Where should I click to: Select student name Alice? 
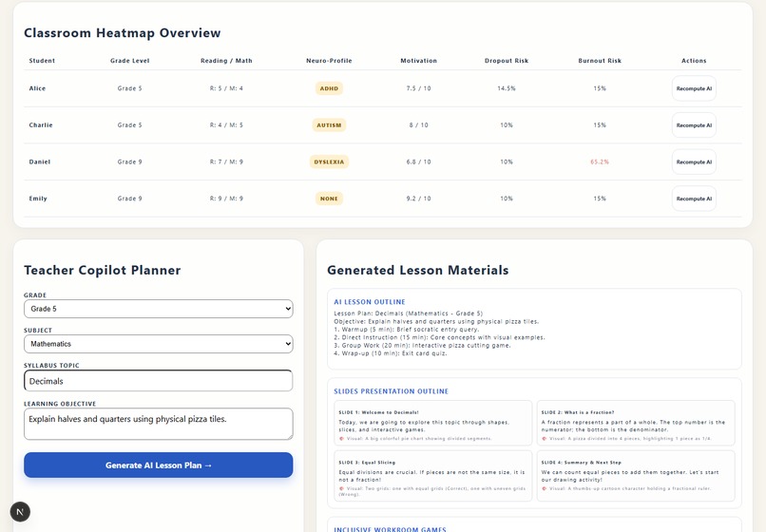(x=37, y=88)
